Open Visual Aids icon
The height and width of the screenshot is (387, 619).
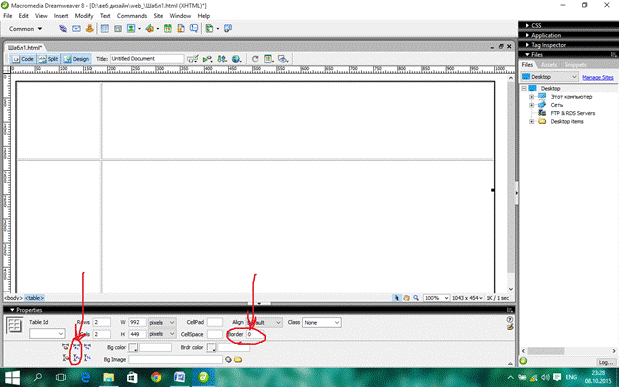click(x=283, y=59)
